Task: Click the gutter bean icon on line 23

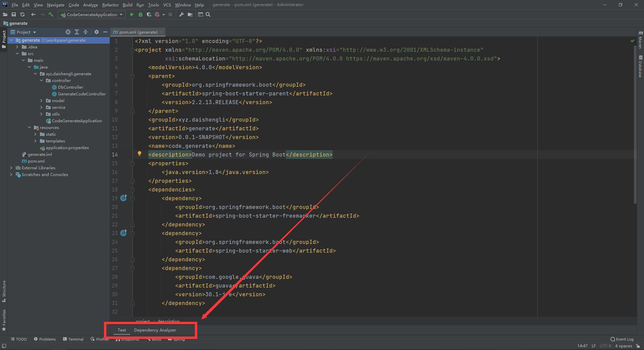Action: pyautogui.click(x=123, y=233)
